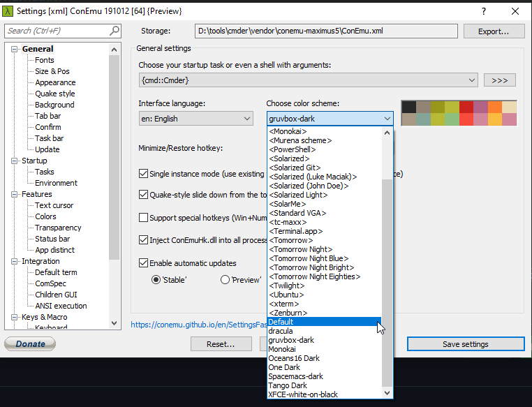Screen dimensions: 532x407
Task: Click settings tree scroll down arrow
Action: tap(114, 323)
